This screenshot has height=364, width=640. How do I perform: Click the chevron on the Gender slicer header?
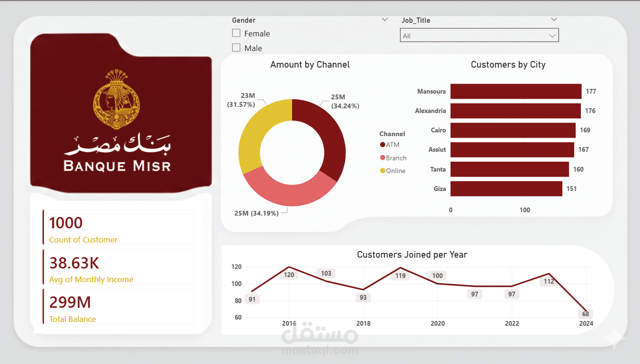[384, 19]
